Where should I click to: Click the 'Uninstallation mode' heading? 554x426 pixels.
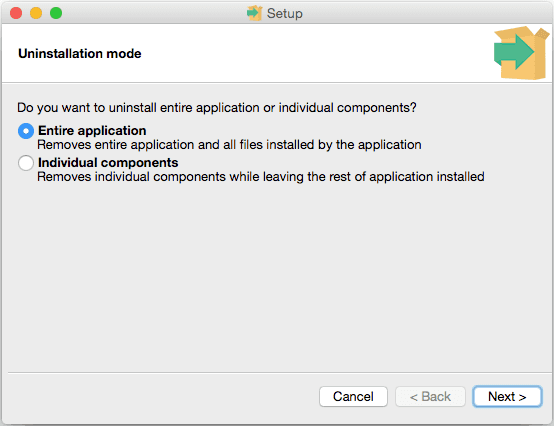[x=80, y=54]
